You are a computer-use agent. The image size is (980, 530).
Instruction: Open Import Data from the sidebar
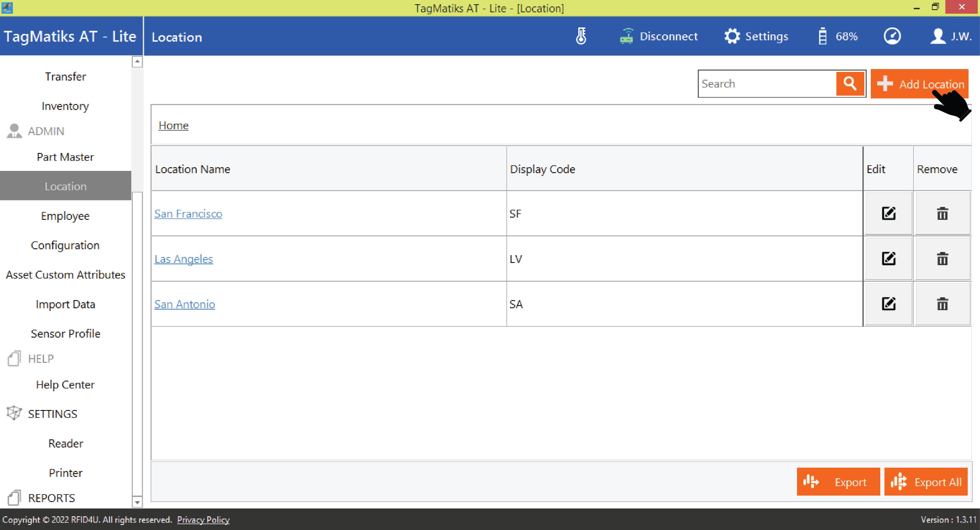[x=65, y=304]
